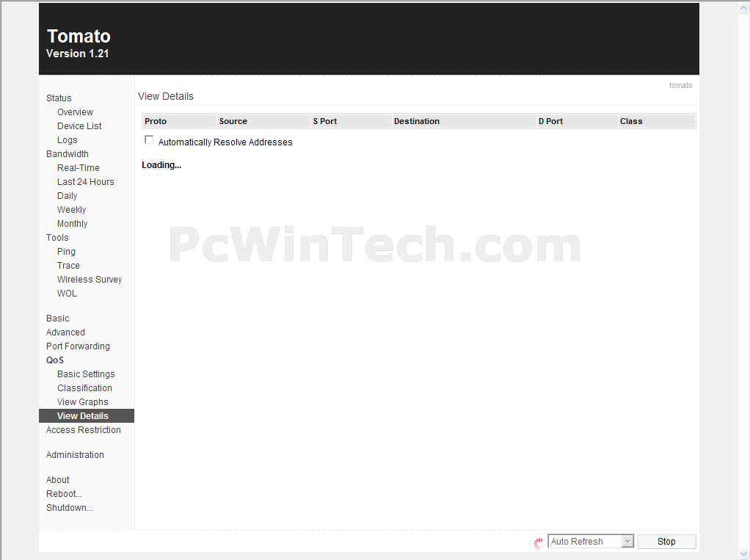Viewport: 750px width, 560px height.
Task: Open the Bandwidth section
Action: 68,153
